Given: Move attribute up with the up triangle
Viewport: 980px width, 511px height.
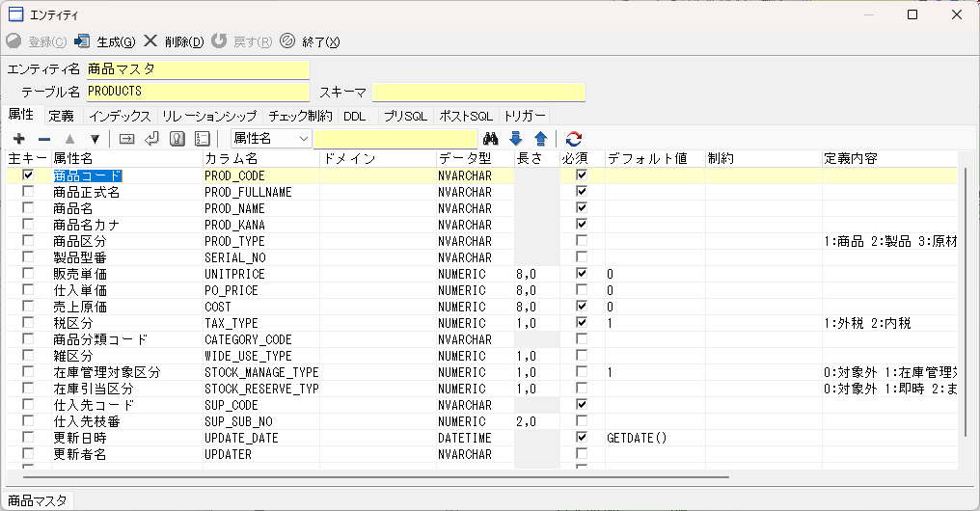Looking at the screenshot, I should click(x=69, y=139).
